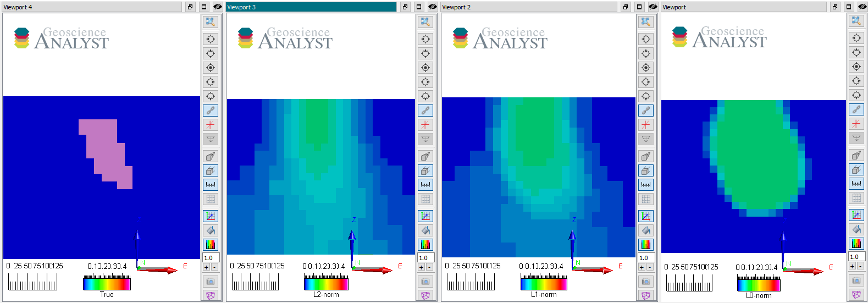Click zoom-to-fit icon in Viewport 4 toolbar
The image size is (868, 303).
coord(211,22)
